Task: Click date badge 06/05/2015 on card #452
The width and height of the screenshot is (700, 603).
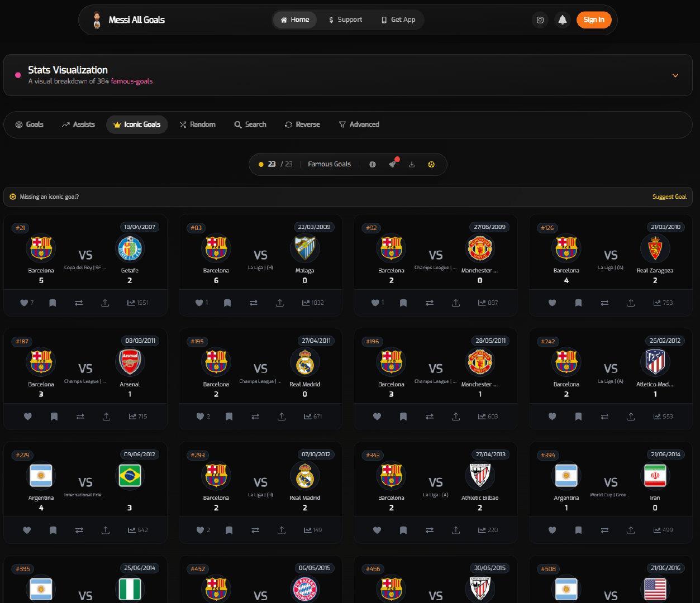Action: pyautogui.click(x=315, y=568)
